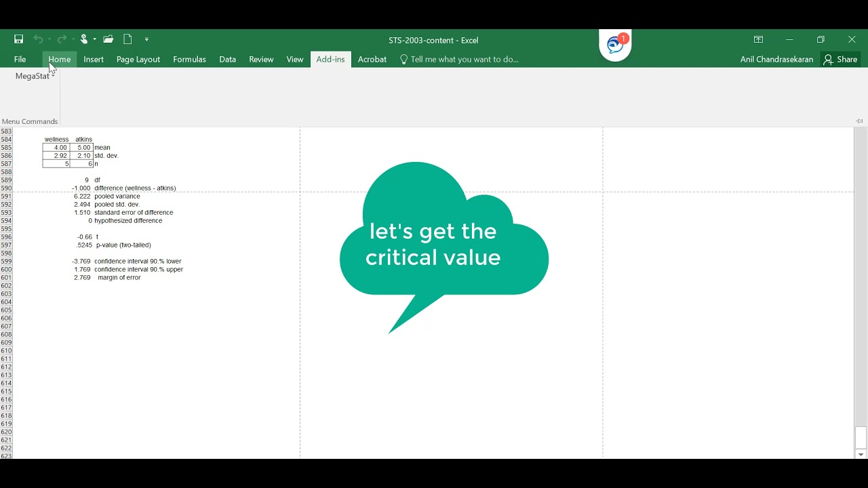Click the 'pooled variance' label
The width and height of the screenshot is (868, 488).
point(117,196)
